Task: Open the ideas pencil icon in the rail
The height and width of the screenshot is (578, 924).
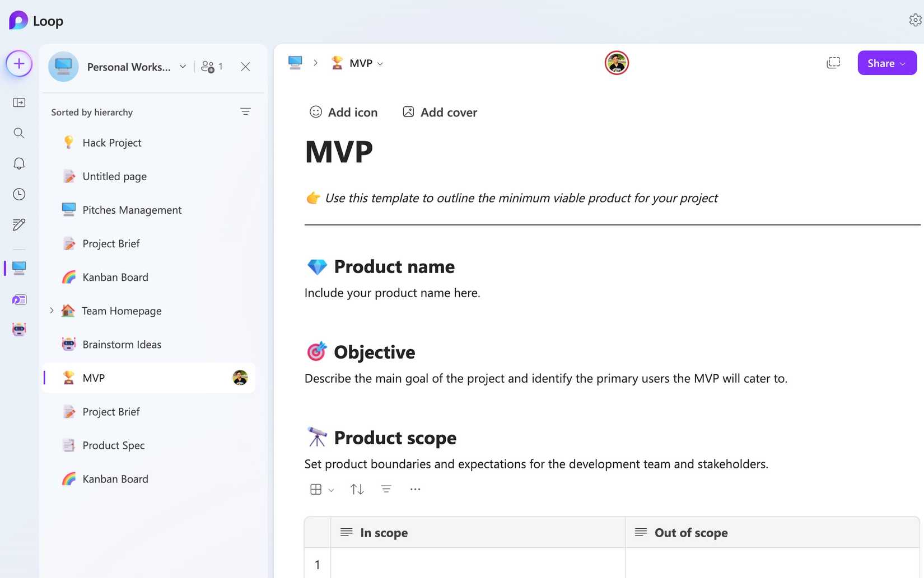Action: click(18, 224)
